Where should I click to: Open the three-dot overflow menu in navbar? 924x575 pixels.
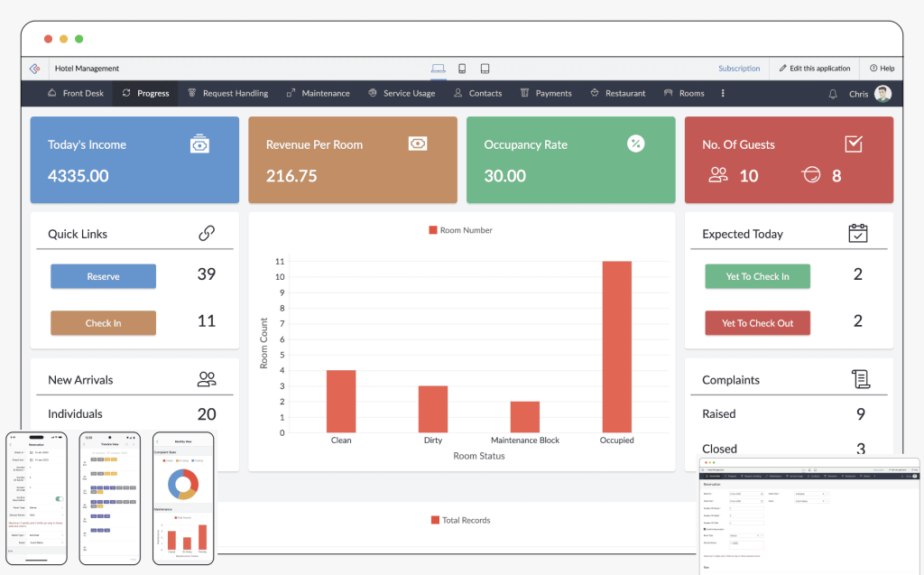coord(723,93)
